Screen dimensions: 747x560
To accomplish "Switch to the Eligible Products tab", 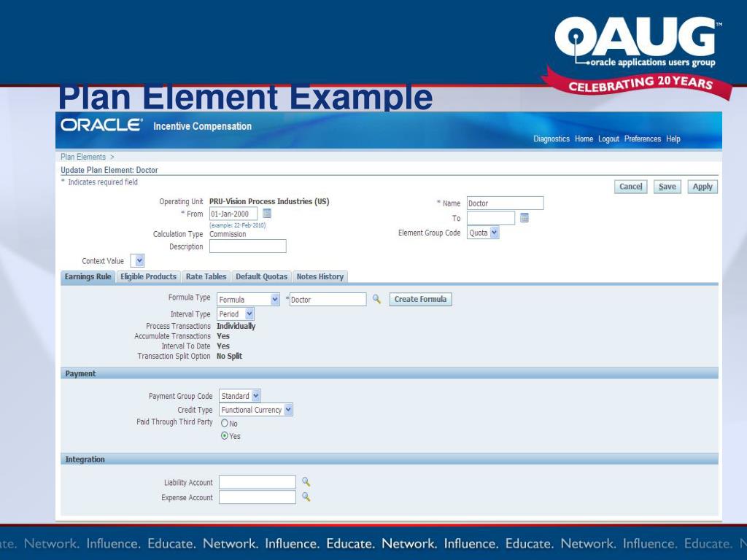I will coord(148,276).
